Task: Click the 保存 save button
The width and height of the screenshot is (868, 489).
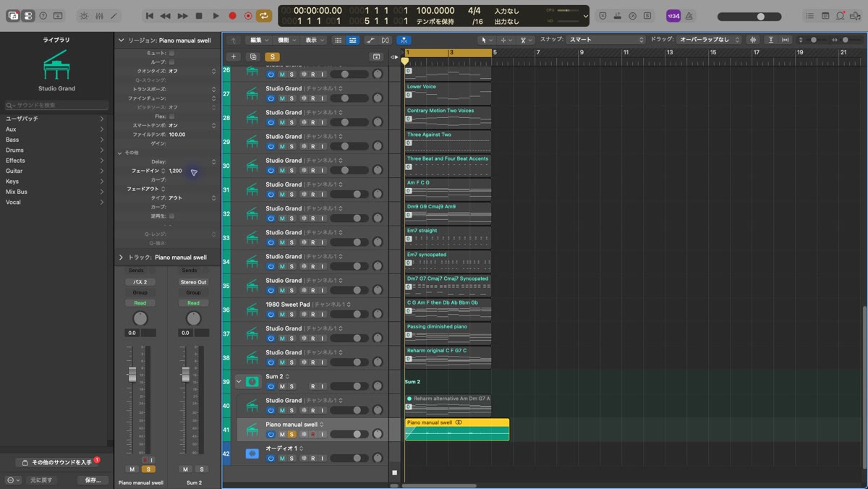Action: click(93, 480)
